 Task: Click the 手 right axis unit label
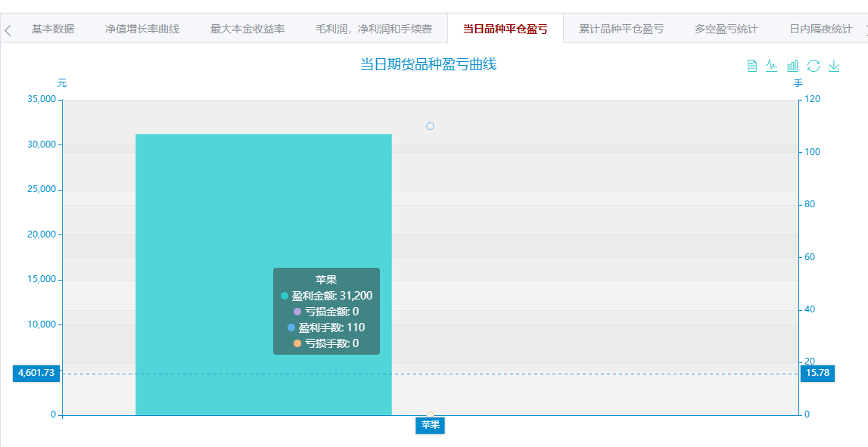coord(798,83)
